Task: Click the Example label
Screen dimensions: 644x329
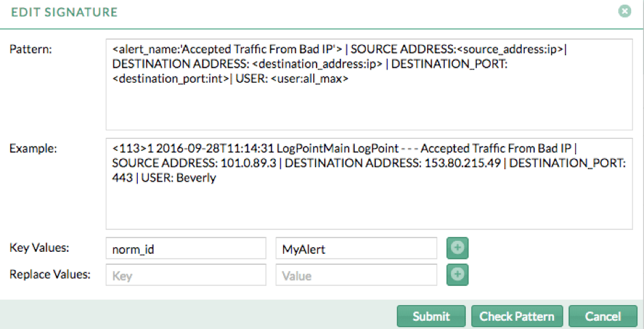Action: [x=31, y=148]
